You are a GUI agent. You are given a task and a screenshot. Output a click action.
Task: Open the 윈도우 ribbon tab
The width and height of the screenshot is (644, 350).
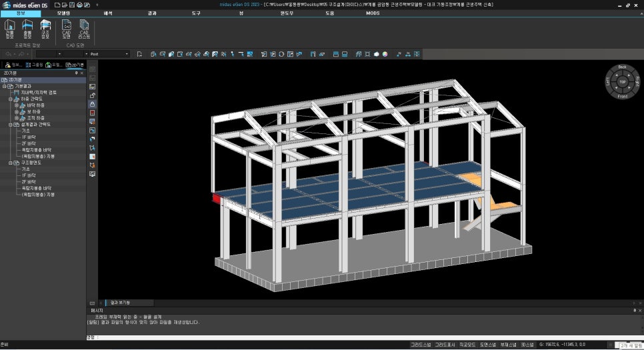(287, 13)
